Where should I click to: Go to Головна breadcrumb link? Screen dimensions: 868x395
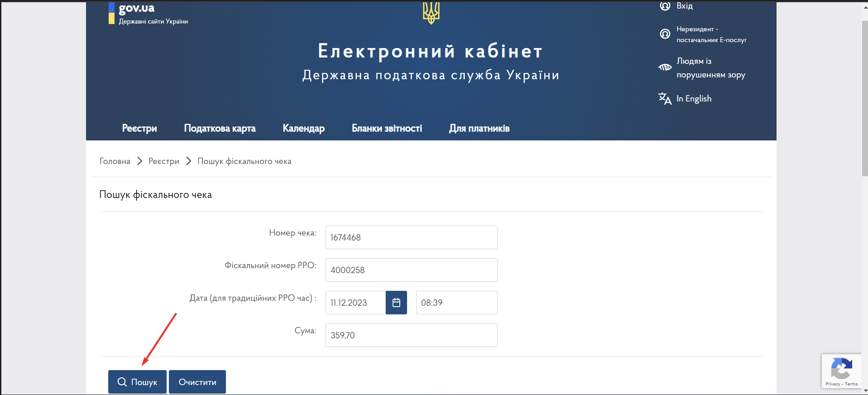point(115,161)
